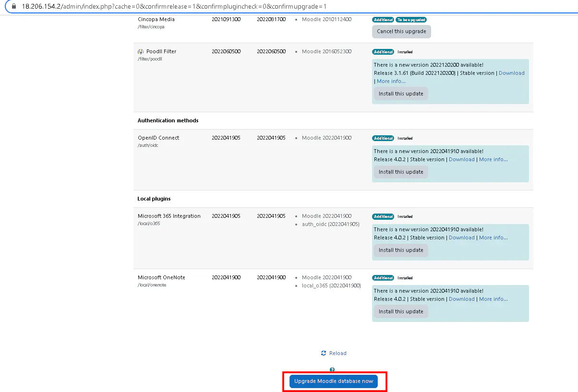Click Moodle 2010112400 requirement text

[x=326, y=19]
